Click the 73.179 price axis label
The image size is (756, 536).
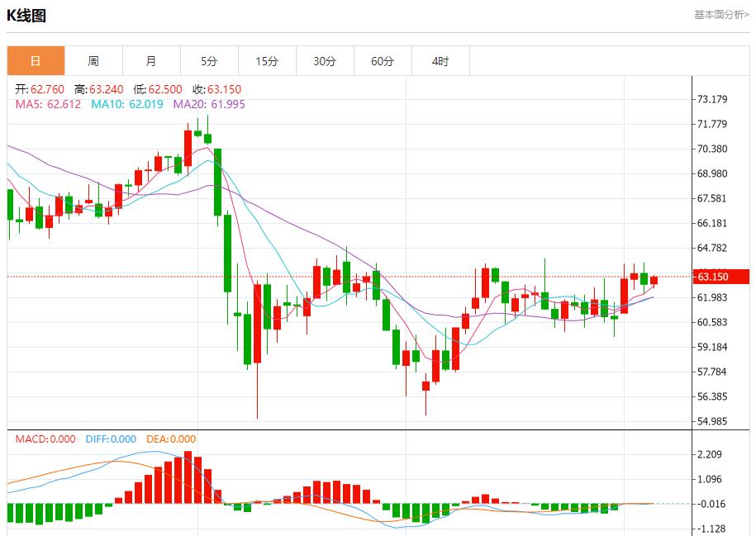click(712, 100)
